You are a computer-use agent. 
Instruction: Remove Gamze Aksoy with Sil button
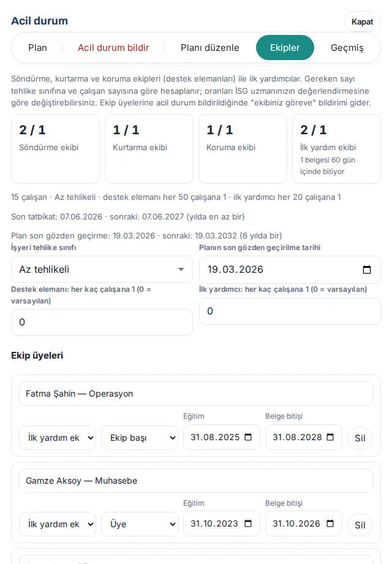[x=360, y=525]
